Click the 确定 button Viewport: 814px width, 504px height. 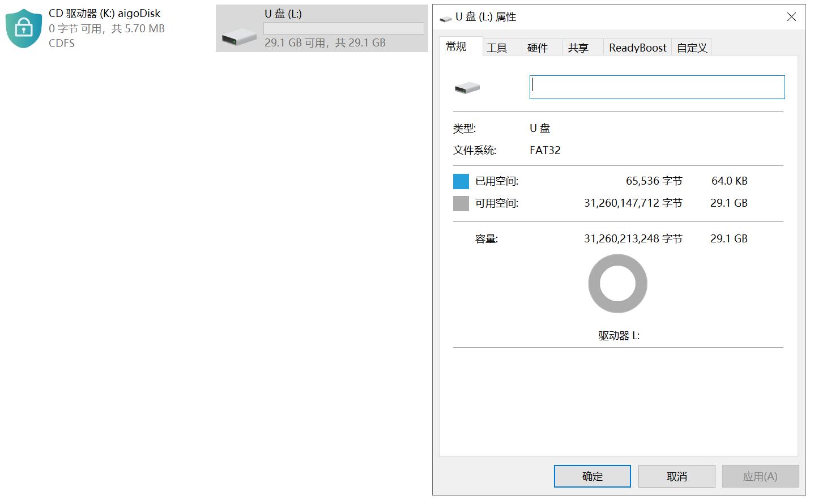coord(591,476)
